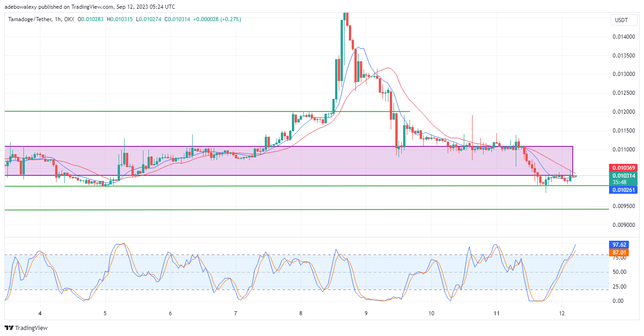The height and width of the screenshot is (336, 644).
Task: Select the purple shaded rectangle zone
Action: 289,161
